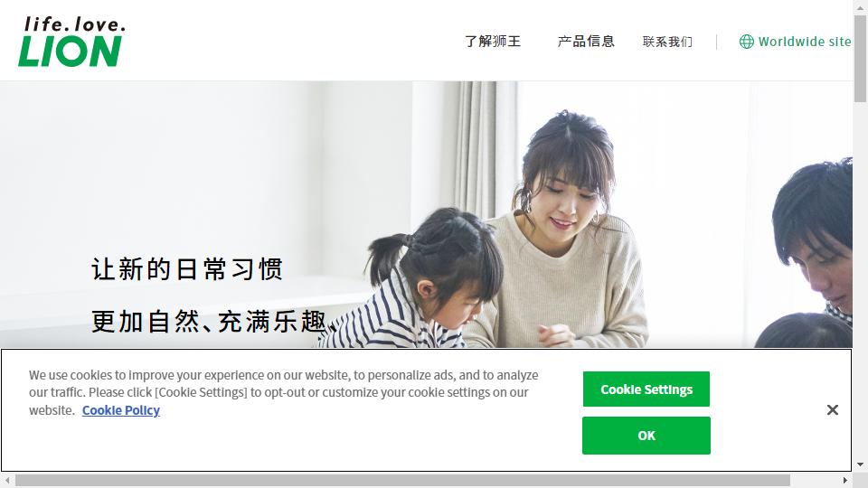Viewport: 868px width, 488px height.
Task: Open the 产品信息 menu
Action: click(x=586, y=42)
